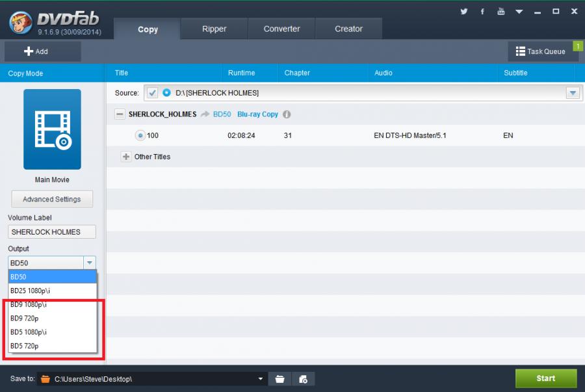585x392 pixels.
Task: Click the Volume Label text field
Action: 52,232
